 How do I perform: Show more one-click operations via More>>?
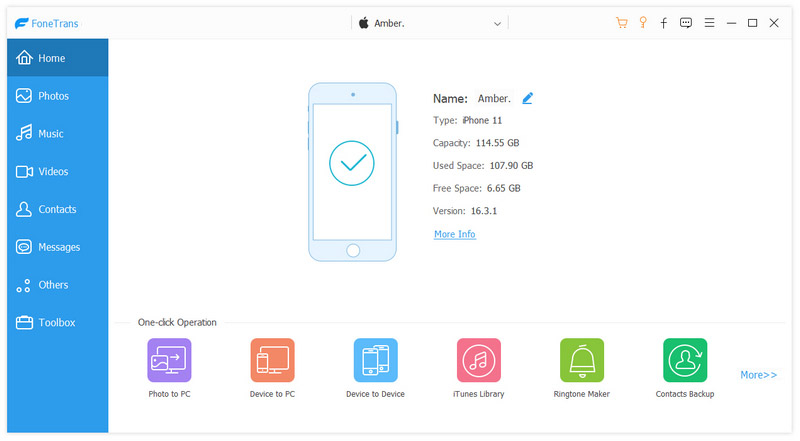[758, 375]
